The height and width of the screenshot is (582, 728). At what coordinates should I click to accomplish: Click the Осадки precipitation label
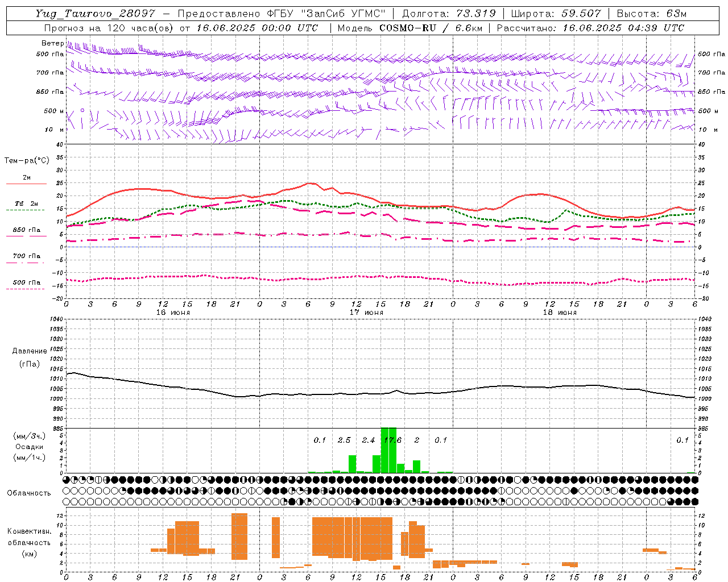click(30, 447)
